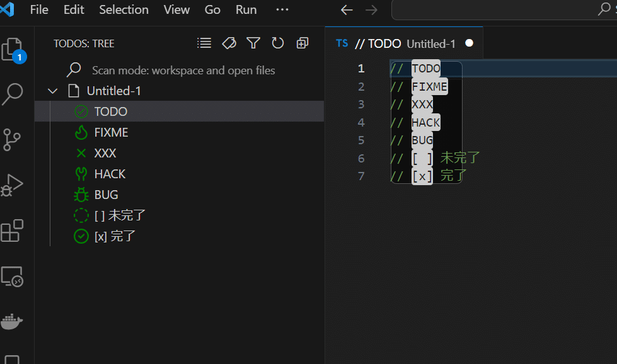Click the Scan mode workspace and open files entry
The width and height of the screenshot is (617, 364).
[180, 71]
